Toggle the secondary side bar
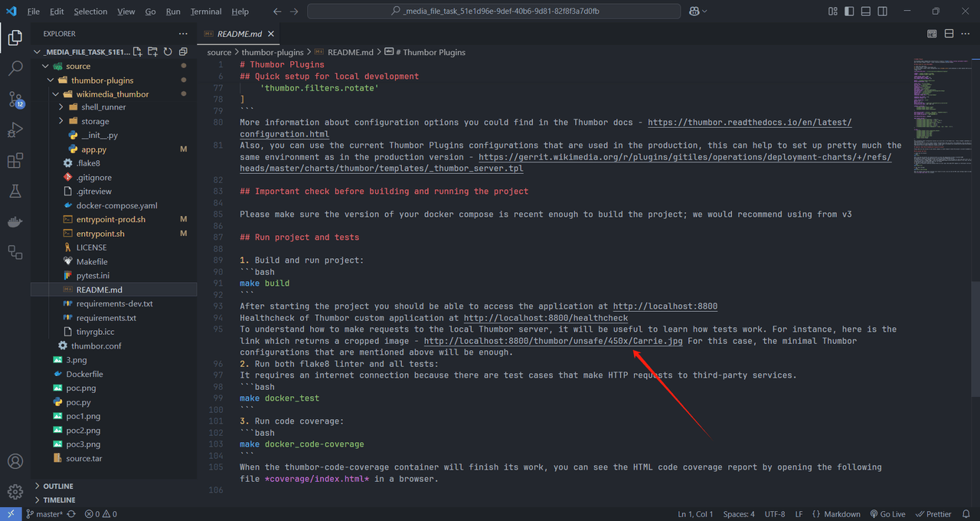This screenshot has height=521, width=980. 882,11
